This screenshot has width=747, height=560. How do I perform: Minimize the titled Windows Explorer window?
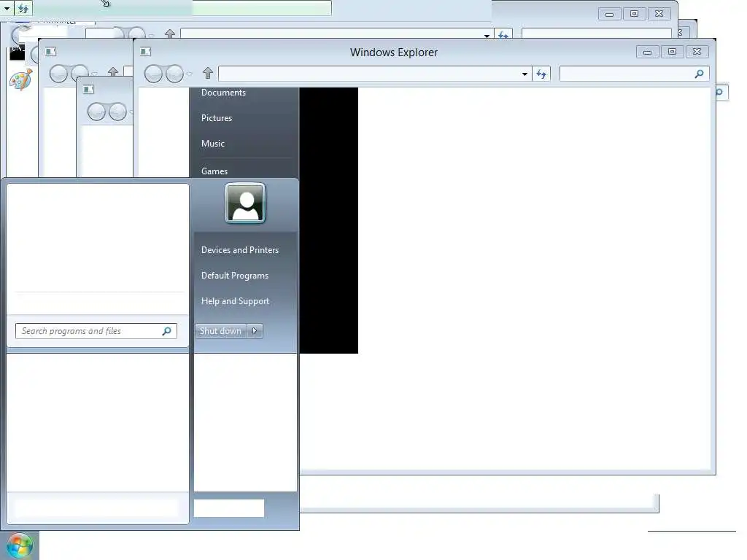648,52
